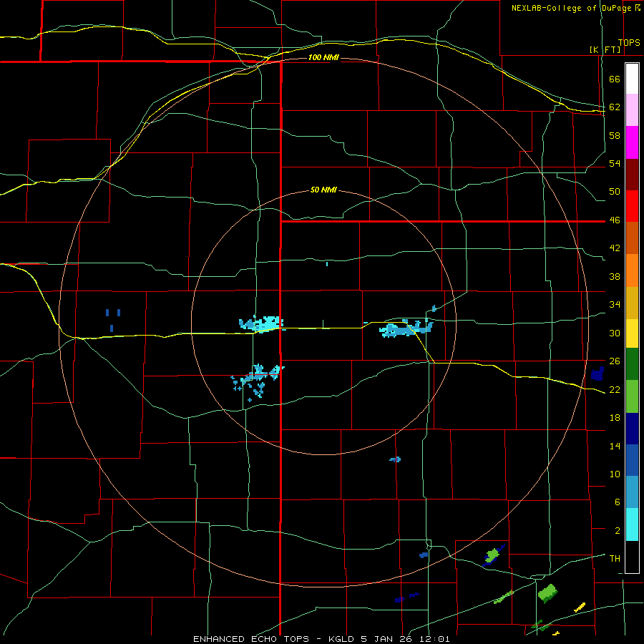Pick the bright orange legend color block
Screen dimensions: 644x644
[632, 270]
